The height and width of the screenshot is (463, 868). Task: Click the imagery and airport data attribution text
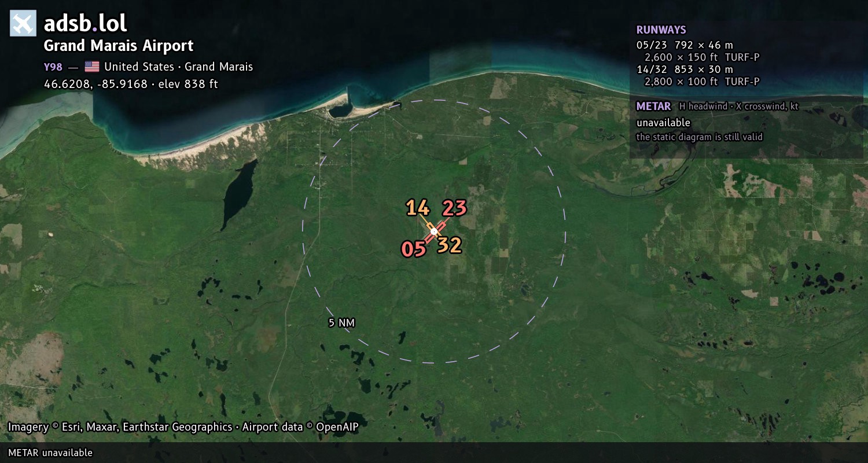click(x=183, y=427)
